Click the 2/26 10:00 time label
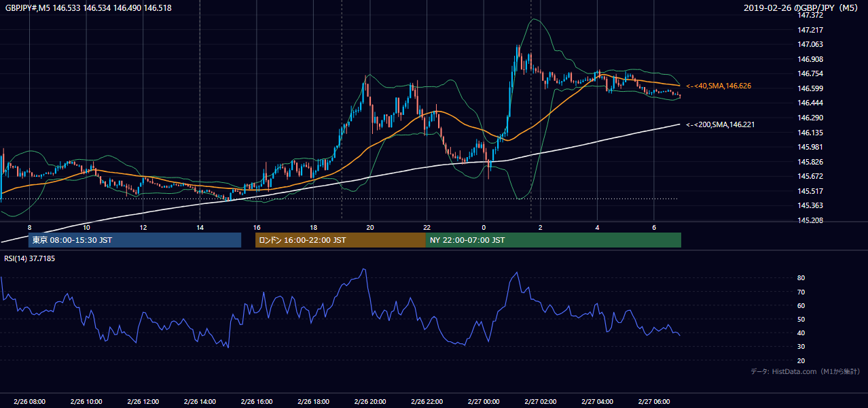The image size is (868, 408). (86, 401)
